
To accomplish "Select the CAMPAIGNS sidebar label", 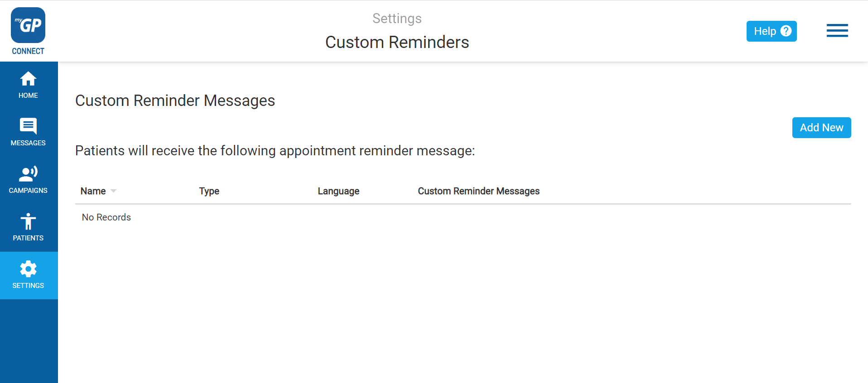I will [x=28, y=191].
